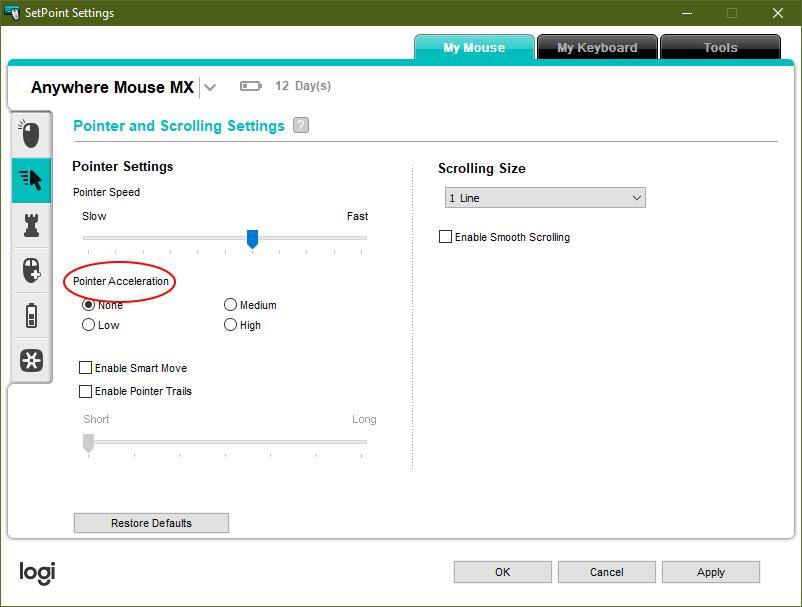Enable Smart Move checkbox
The image size is (802, 607).
pos(86,368)
